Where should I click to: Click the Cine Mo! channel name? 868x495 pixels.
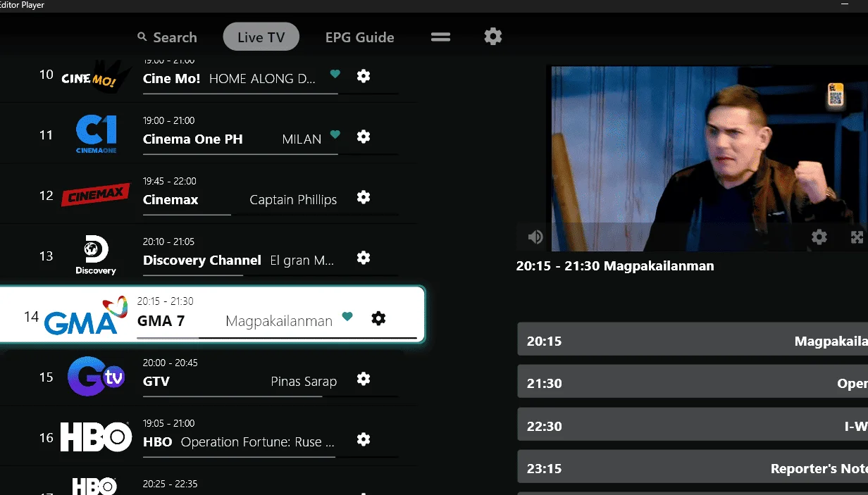pyautogui.click(x=171, y=79)
